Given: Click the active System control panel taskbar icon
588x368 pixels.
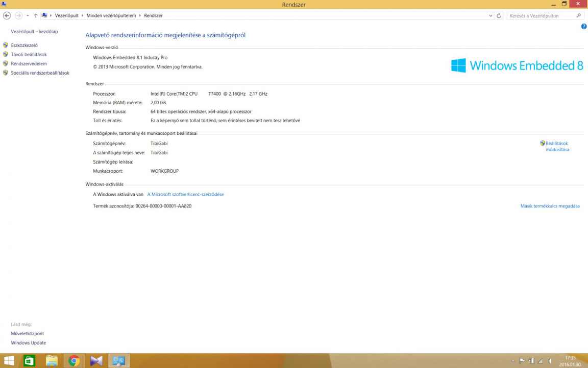Looking at the screenshot, I should 119,360.
